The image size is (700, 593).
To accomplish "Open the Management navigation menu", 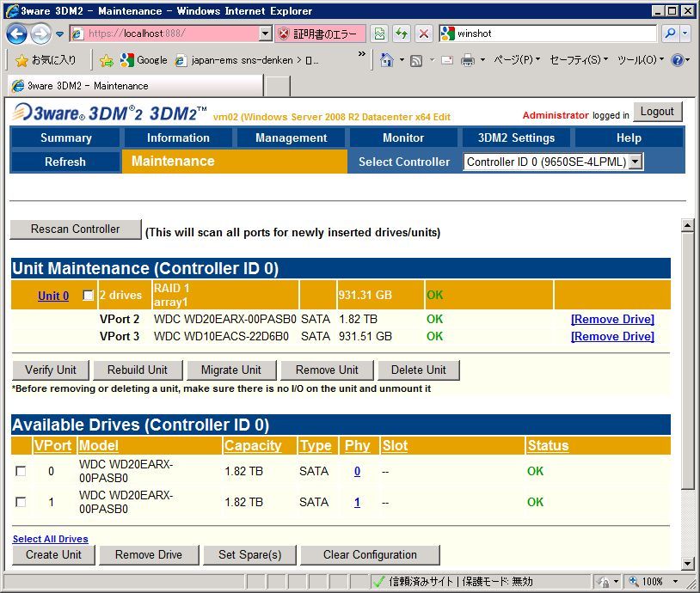I will click(x=291, y=138).
